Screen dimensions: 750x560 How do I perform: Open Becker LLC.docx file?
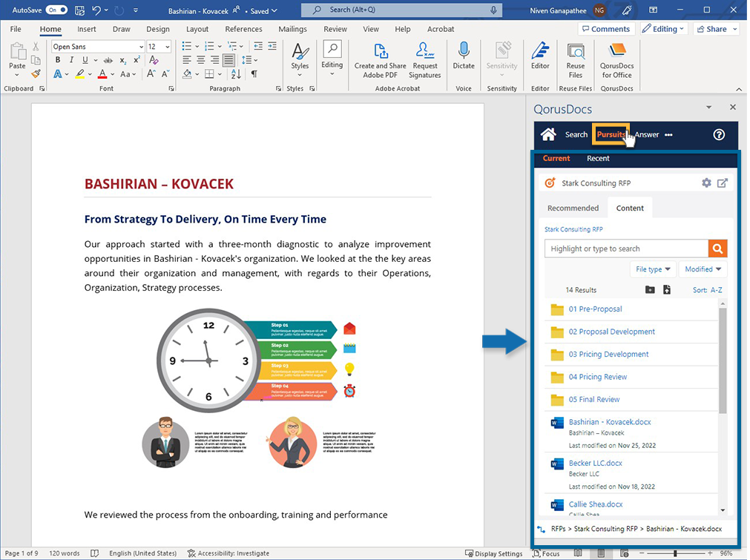point(595,464)
